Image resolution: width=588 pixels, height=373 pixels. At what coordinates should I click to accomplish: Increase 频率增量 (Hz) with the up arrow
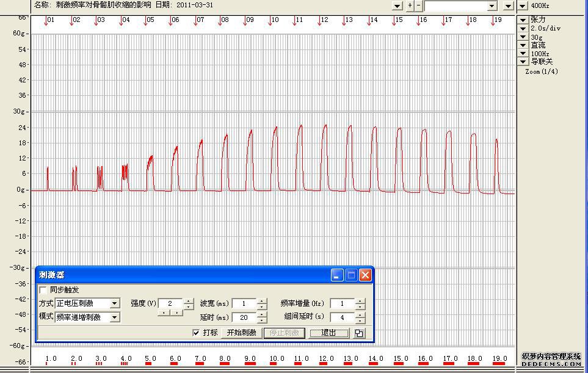coord(360,301)
